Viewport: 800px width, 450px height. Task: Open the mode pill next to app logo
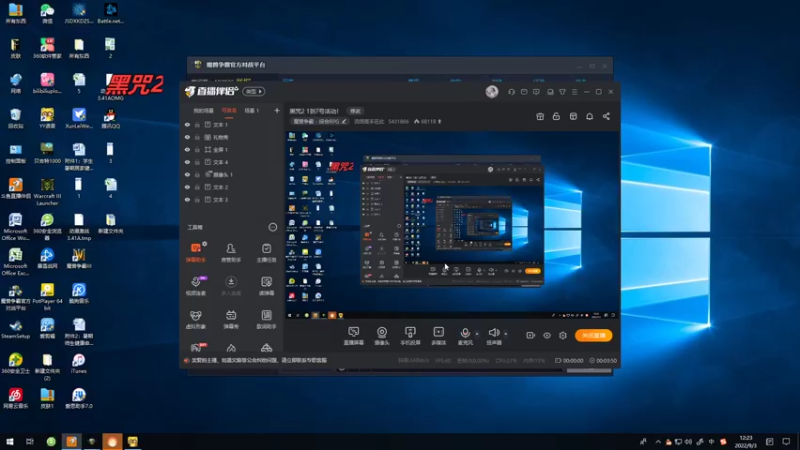[x=254, y=91]
